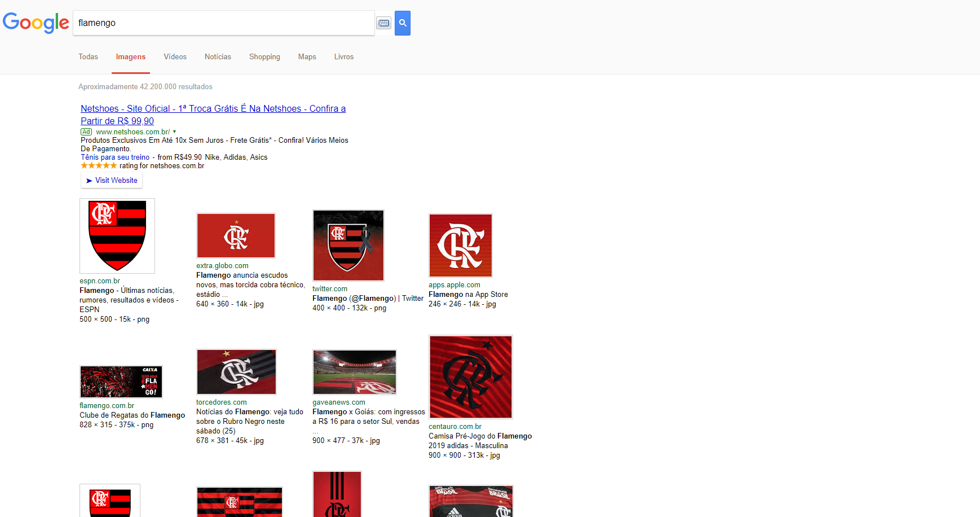The height and width of the screenshot is (517, 980).
Task: Switch to the Todas tab
Action: coord(88,57)
